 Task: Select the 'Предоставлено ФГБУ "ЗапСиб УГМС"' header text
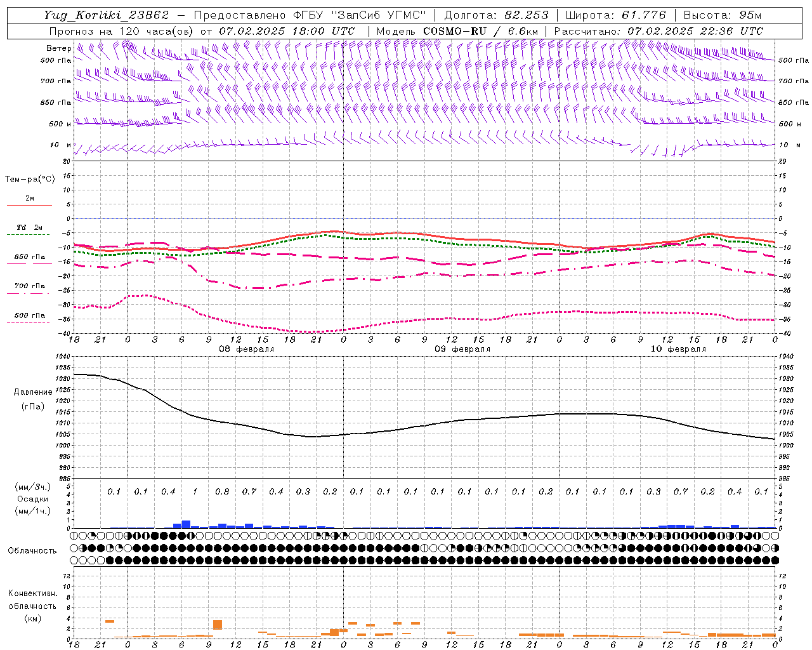coord(310,15)
